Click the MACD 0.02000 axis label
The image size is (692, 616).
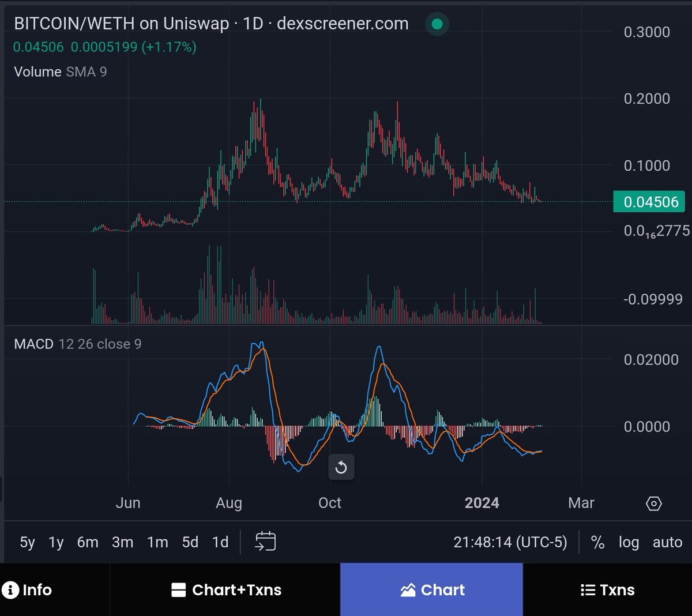tap(651, 360)
